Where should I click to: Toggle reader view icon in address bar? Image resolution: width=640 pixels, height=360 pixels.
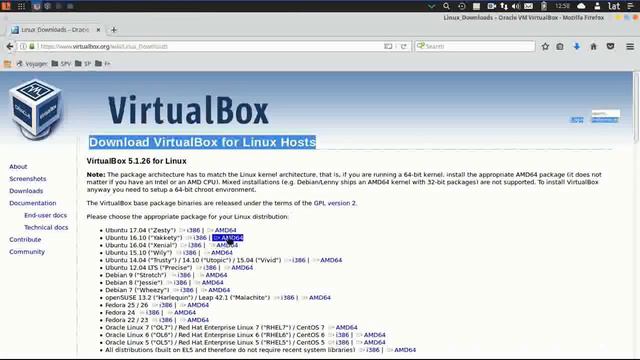click(x=388, y=47)
